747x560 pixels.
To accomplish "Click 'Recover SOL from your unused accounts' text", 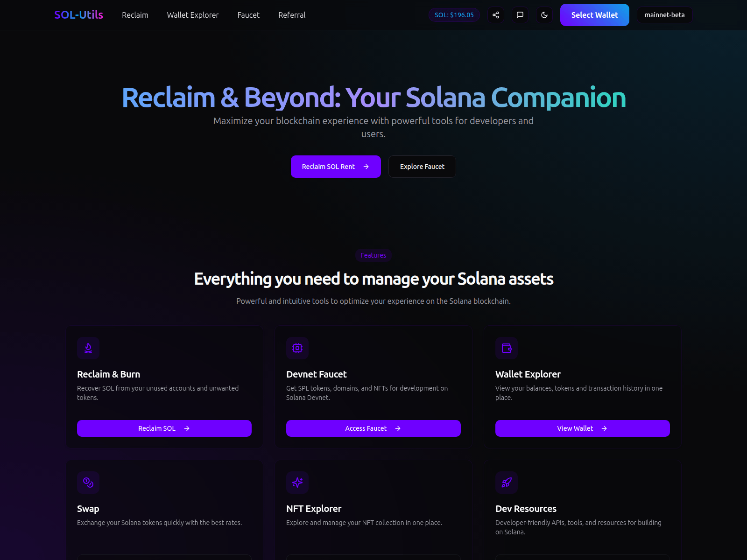I will pos(158,393).
